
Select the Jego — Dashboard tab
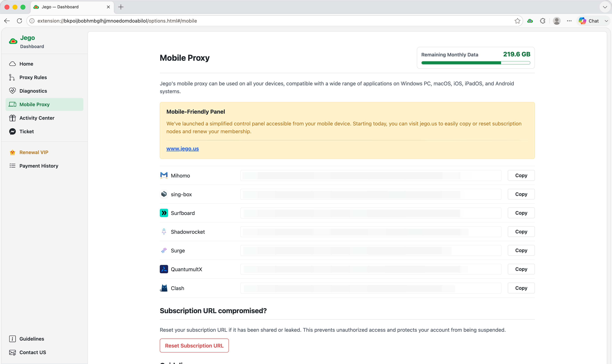point(72,7)
